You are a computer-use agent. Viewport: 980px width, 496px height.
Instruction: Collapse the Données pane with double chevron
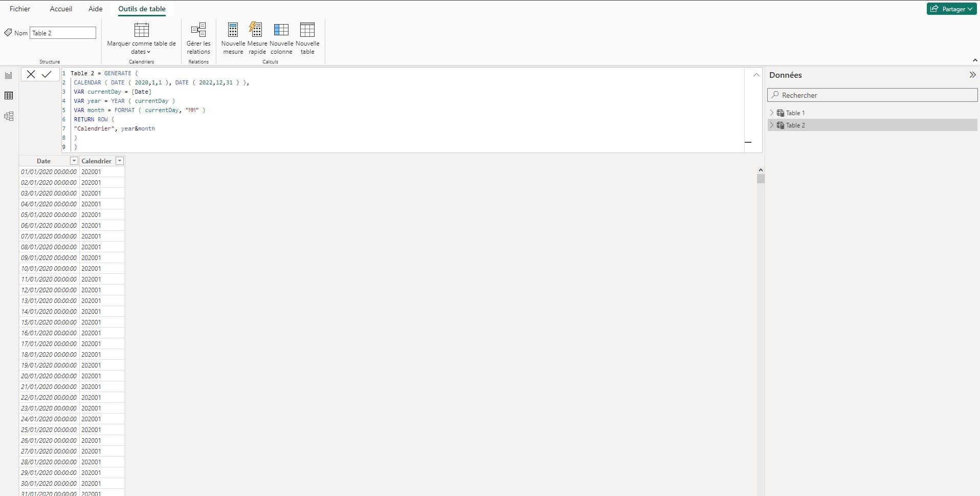coord(972,75)
